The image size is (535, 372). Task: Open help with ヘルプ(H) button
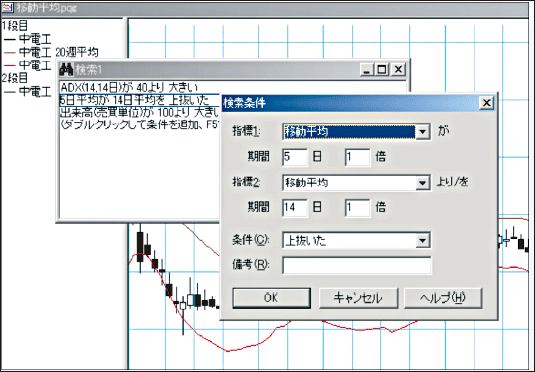click(x=443, y=298)
